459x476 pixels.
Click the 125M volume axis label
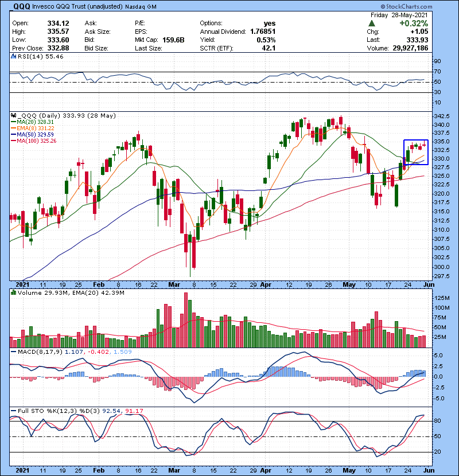[442, 298]
